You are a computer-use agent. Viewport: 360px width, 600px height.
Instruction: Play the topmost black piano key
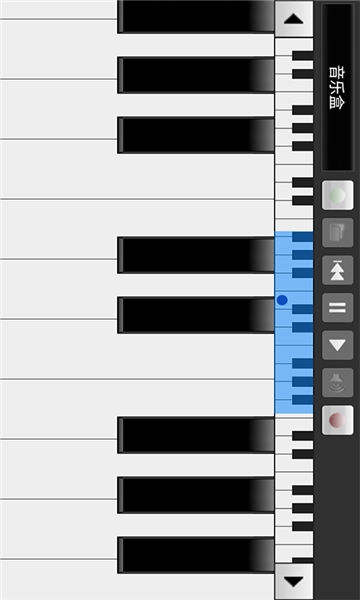click(x=195, y=16)
